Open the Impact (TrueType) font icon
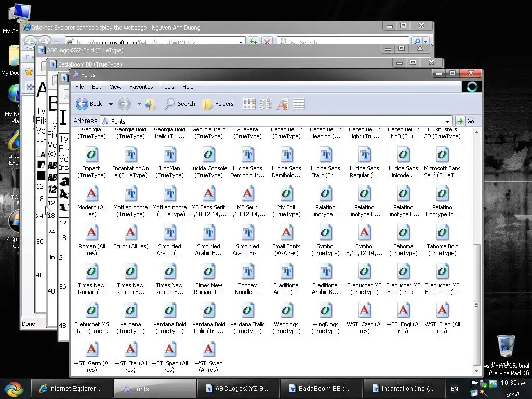The image size is (532, 399). (x=91, y=155)
